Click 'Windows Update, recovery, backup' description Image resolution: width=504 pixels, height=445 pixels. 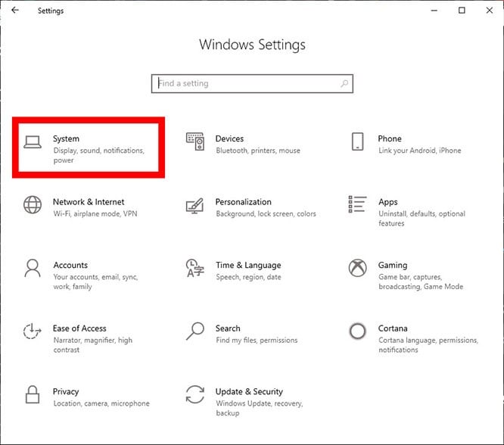[260, 408]
